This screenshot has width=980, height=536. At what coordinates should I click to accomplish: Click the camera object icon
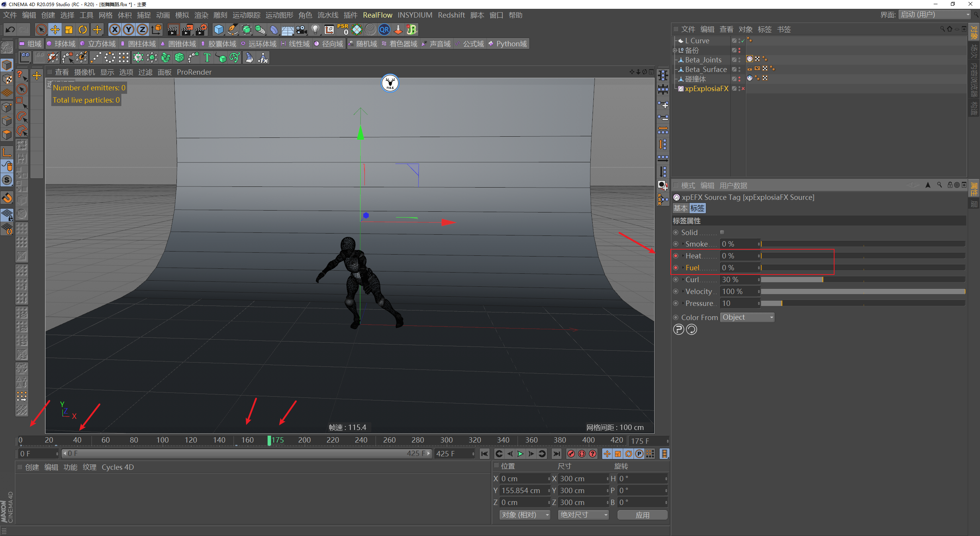pyautogui.click(x=302, y=29)
